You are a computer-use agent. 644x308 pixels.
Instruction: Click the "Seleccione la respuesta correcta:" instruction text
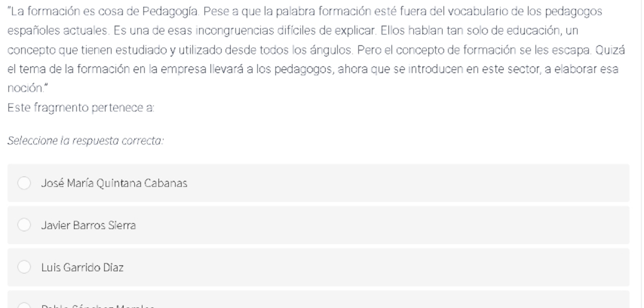tap(85, 141)
